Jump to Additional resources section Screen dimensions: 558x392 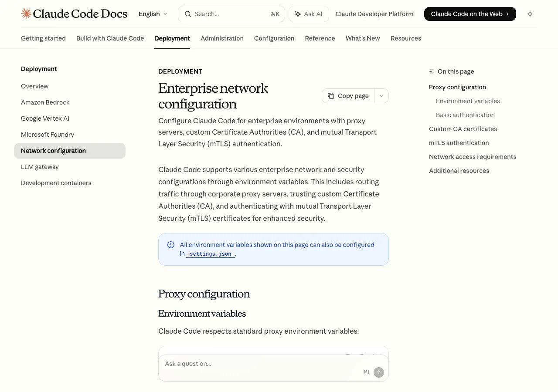pos(459,171)
